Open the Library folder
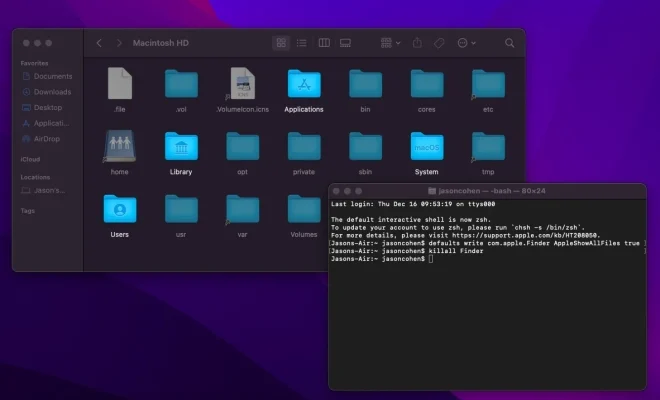This screenshot has width=660, height=400. coord(181,146)
